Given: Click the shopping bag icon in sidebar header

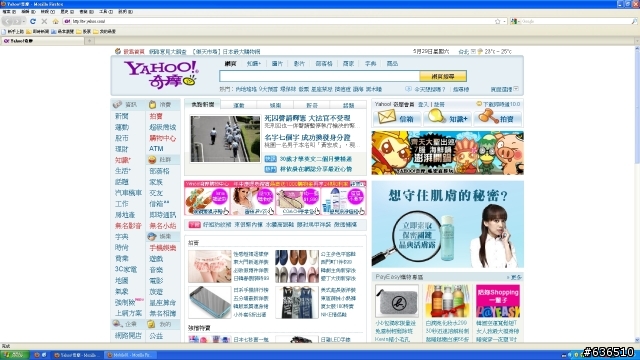Looking at the screenshot, I should (153, 104).
